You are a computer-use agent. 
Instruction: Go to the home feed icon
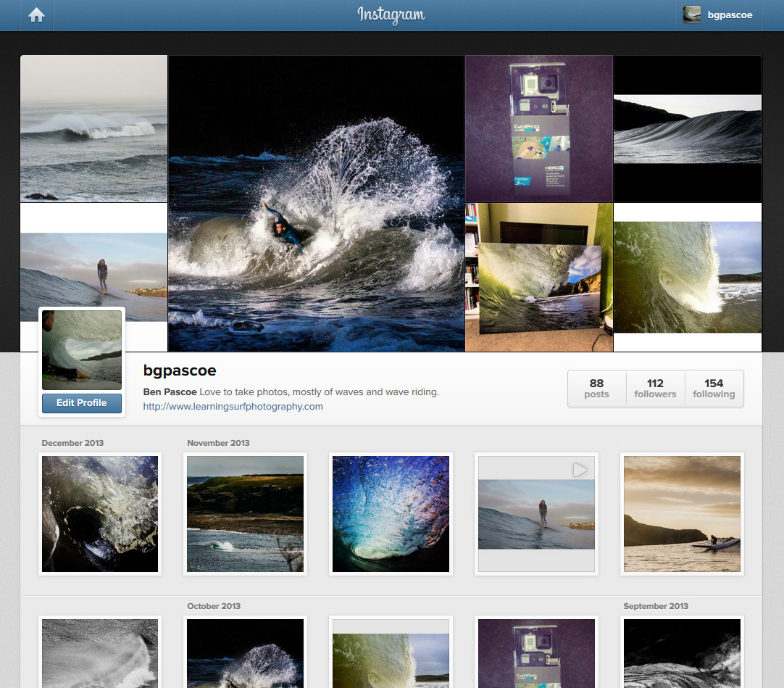36,15
